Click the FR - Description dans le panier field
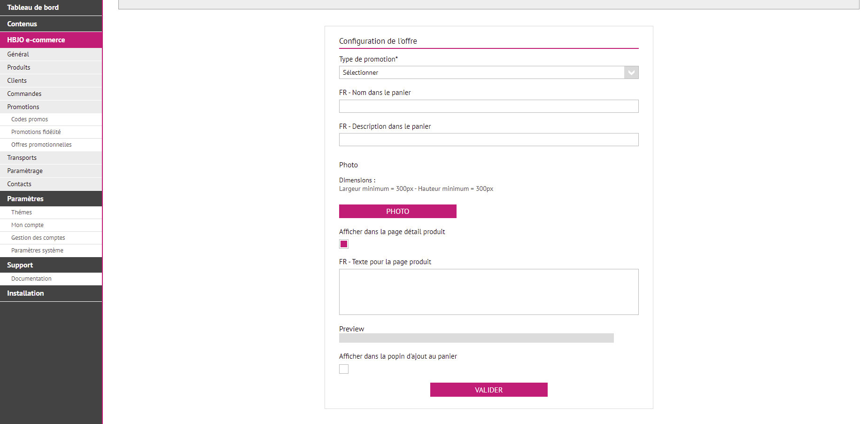This screenshot has height=424, width=868. click(x=488, y=140)
